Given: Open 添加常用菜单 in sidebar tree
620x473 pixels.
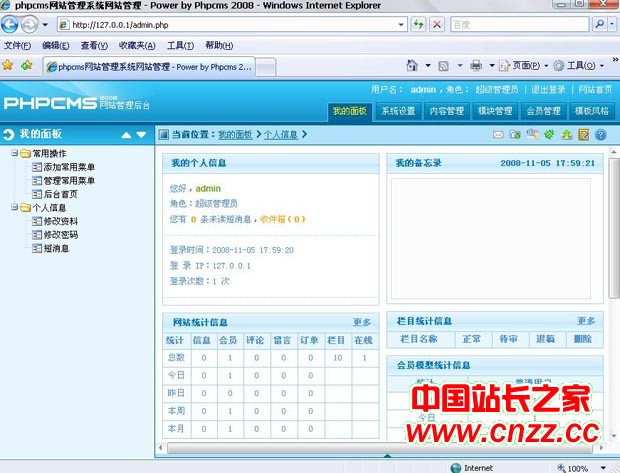Looking at the screenshot, I should [x=69, y=167].
